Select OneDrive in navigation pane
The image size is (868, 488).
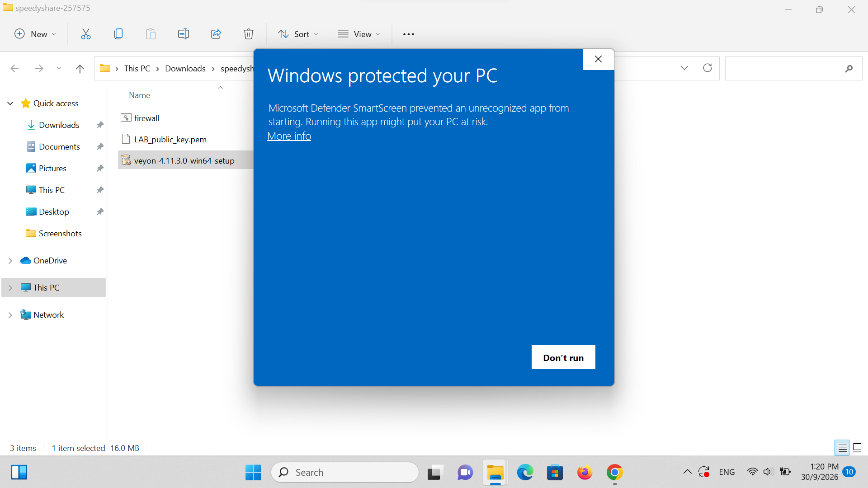click(x=50, y=261)
